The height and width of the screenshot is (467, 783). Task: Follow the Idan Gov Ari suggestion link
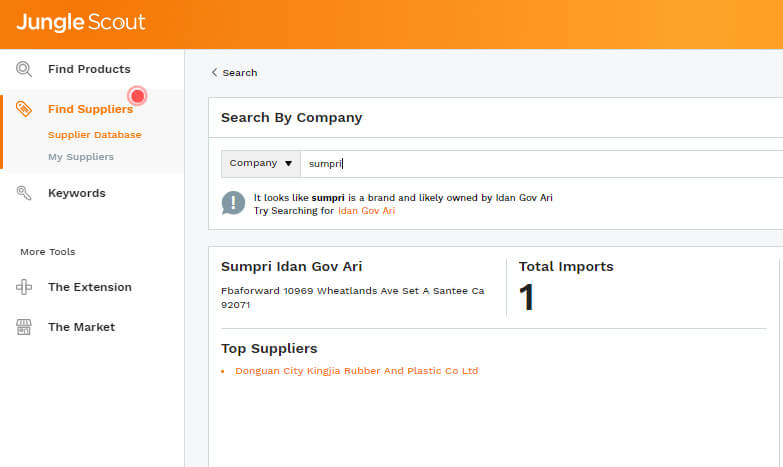tap(366, 211)
